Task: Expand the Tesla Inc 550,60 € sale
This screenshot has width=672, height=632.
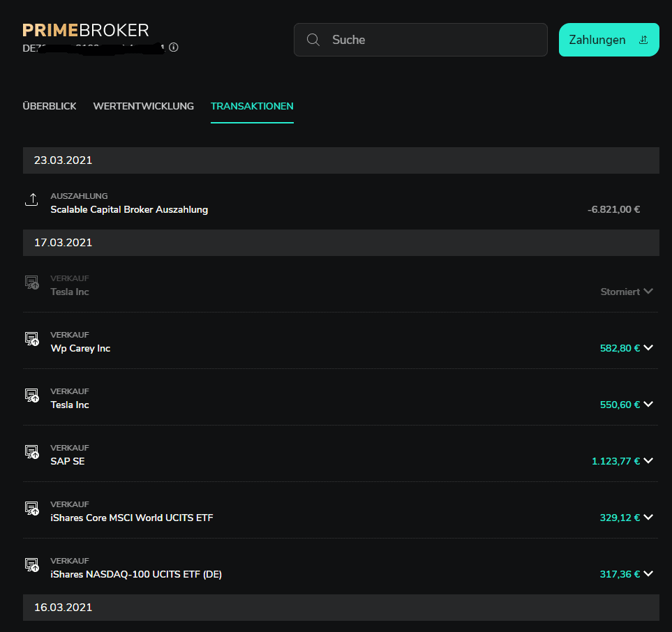Action: (x=648, y=405)
